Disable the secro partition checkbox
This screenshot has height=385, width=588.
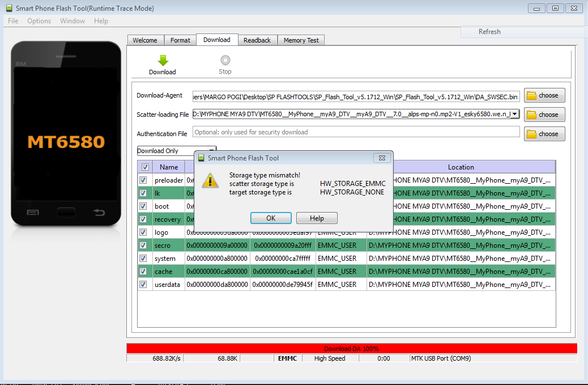pyautogui.click(x=143, y=246)
